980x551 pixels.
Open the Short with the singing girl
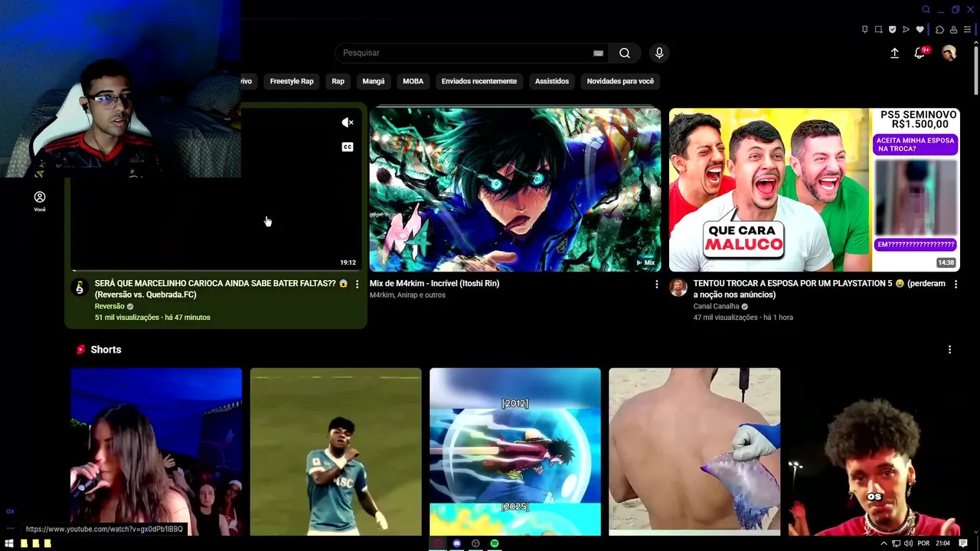(156, 452)
